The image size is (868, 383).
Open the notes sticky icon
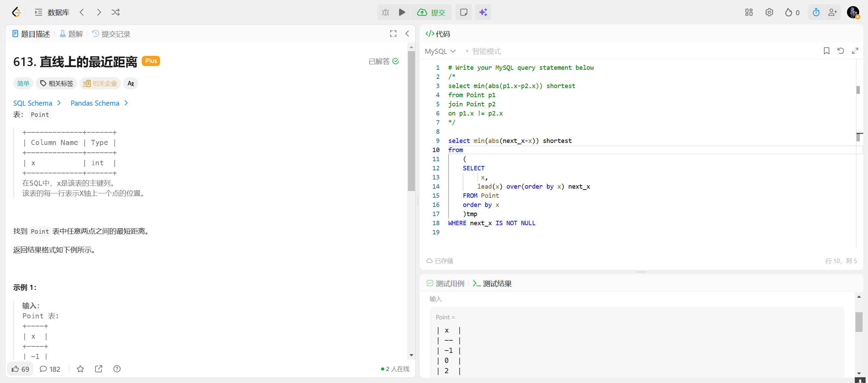[x=463, y=13]
